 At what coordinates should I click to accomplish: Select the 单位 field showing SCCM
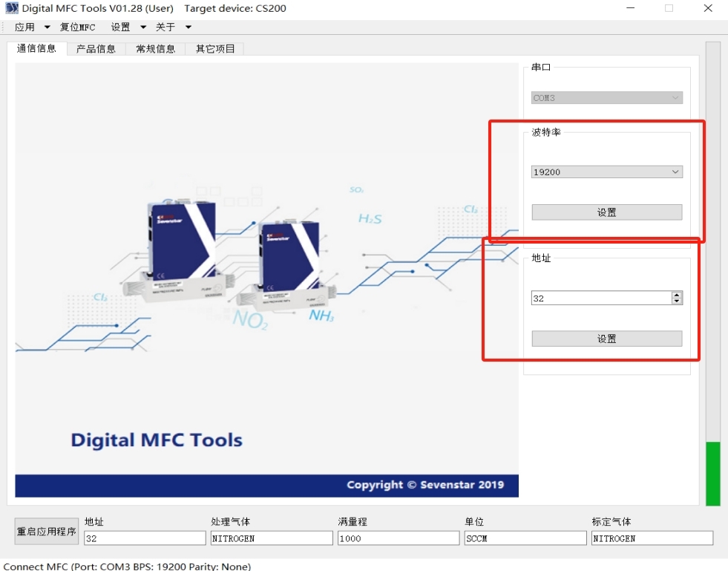tap(525, 538)
